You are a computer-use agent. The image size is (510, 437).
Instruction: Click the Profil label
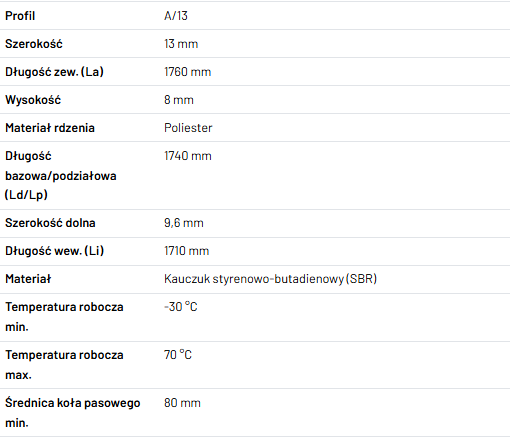(20, 16)
